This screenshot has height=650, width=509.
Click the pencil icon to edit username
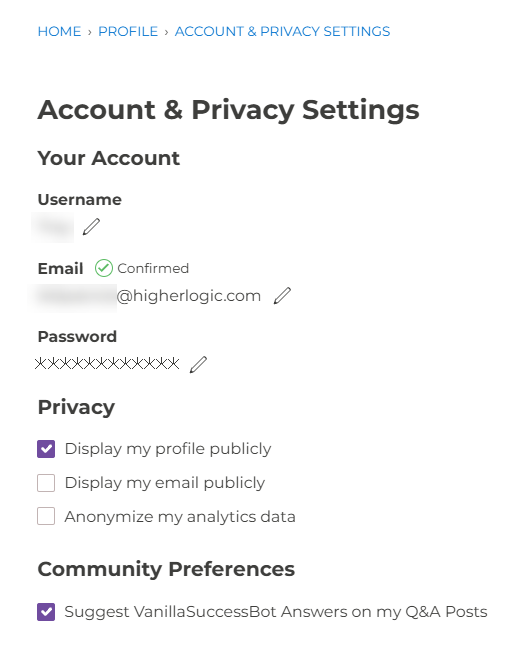[x=91, y=227]
